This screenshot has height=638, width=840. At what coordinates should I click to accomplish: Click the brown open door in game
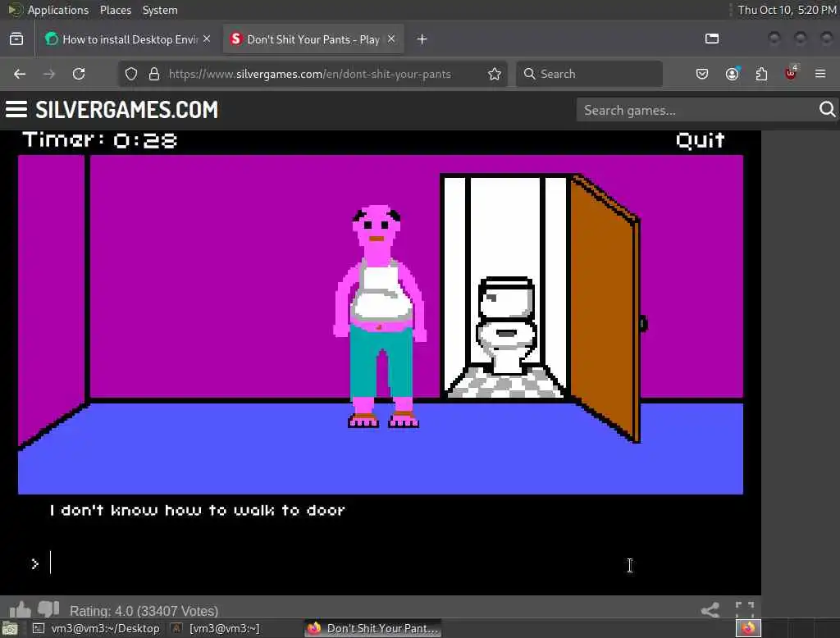pos(605,308)
